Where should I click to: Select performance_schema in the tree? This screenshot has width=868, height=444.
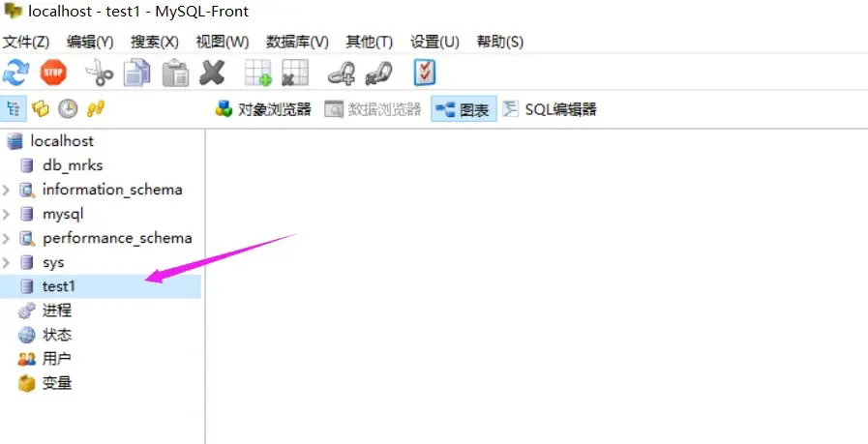(x=105, y=239)
